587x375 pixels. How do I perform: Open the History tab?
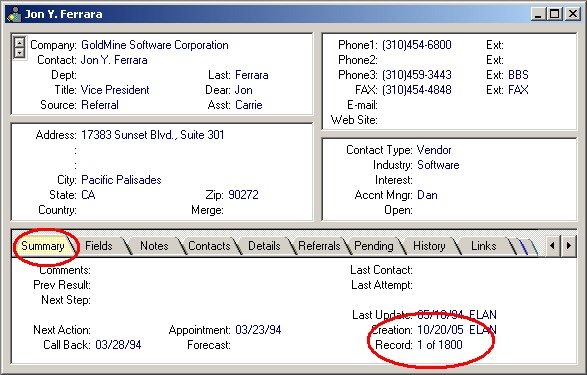point(429,246)
